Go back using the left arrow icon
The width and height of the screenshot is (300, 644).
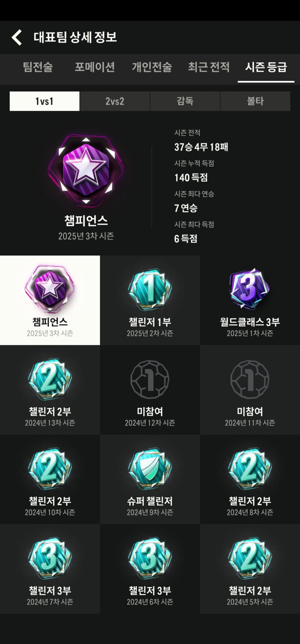pyautogui.click(x=17, y=38)
